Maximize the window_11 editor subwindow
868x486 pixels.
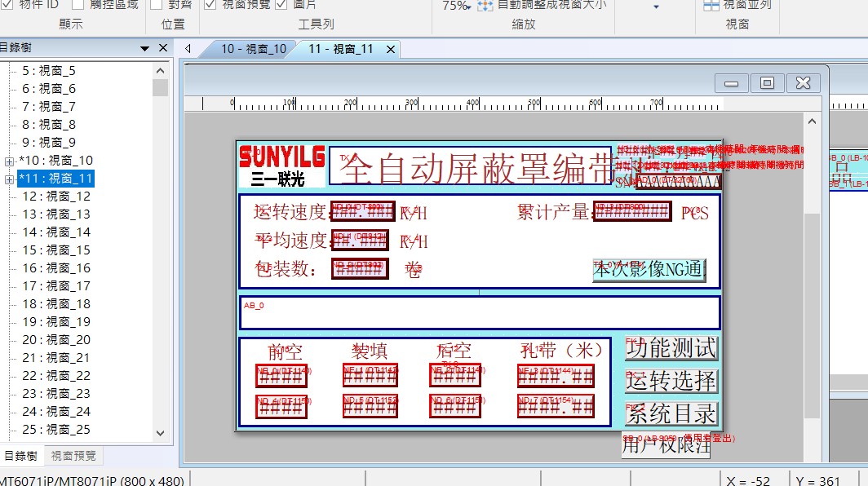767,83
